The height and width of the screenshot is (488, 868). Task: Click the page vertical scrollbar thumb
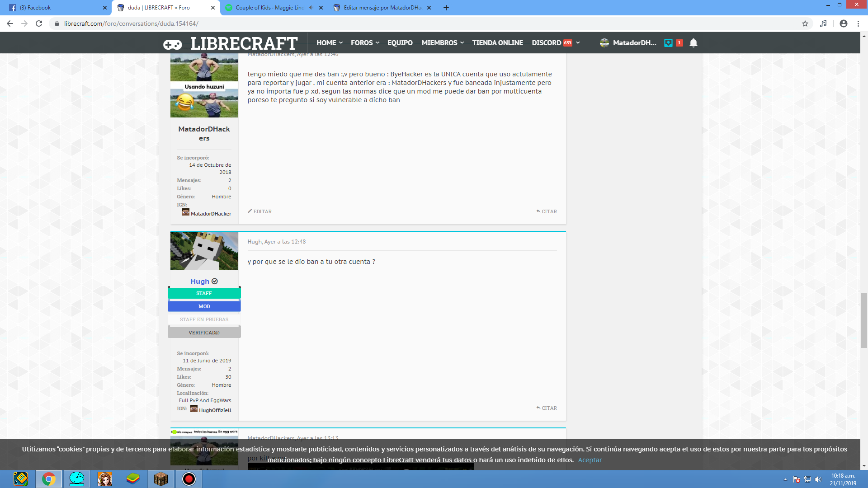(864, 320)
